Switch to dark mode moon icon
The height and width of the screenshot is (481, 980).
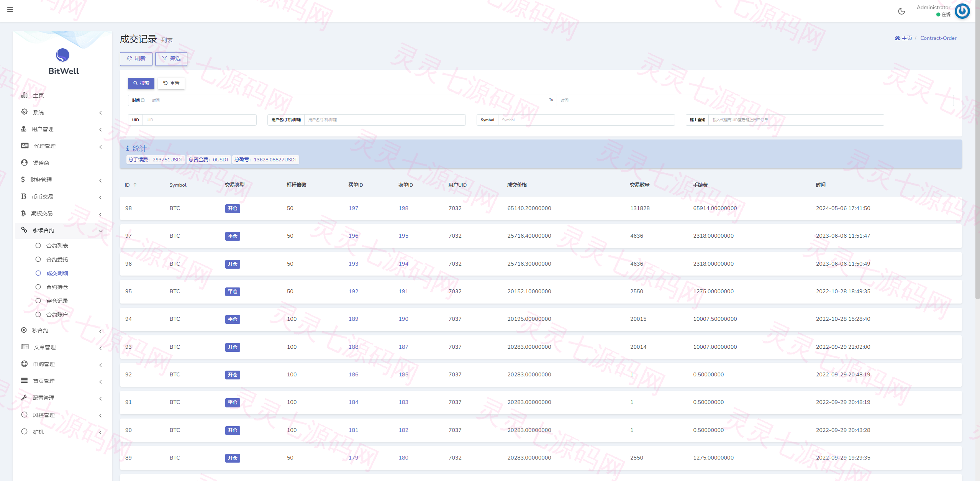[901, 11]
